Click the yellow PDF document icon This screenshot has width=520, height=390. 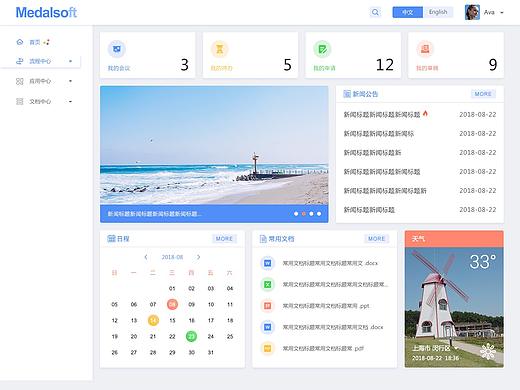click(267, 348)
